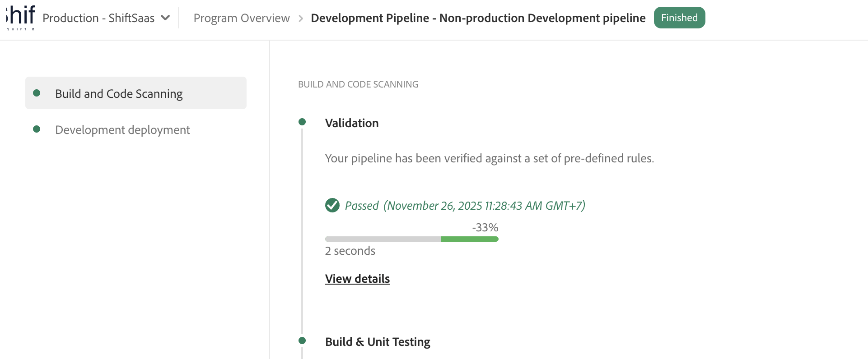Select Build and Code Scanning in sidebar
The width and height of the screenshot is (868, 359).
click(119, 93)
